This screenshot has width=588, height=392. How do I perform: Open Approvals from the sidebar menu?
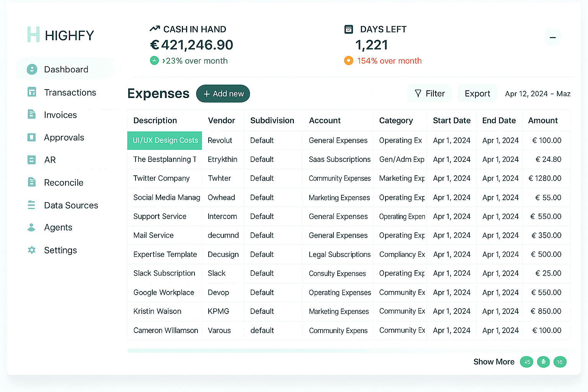[x=64, y=137]
